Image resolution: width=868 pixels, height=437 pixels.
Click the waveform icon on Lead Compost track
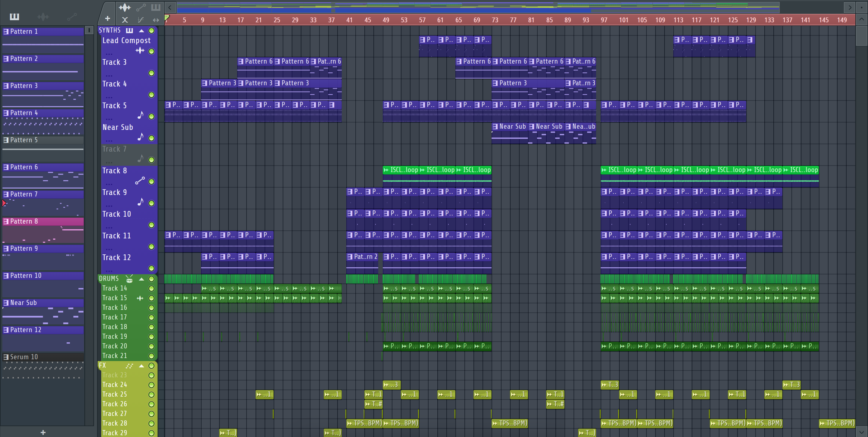[x=140, y=51]
